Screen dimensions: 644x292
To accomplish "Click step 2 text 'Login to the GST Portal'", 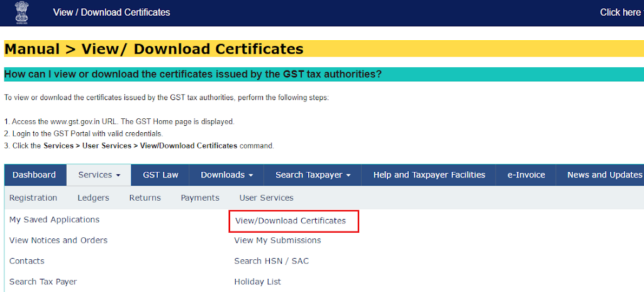I will [84, 133].
